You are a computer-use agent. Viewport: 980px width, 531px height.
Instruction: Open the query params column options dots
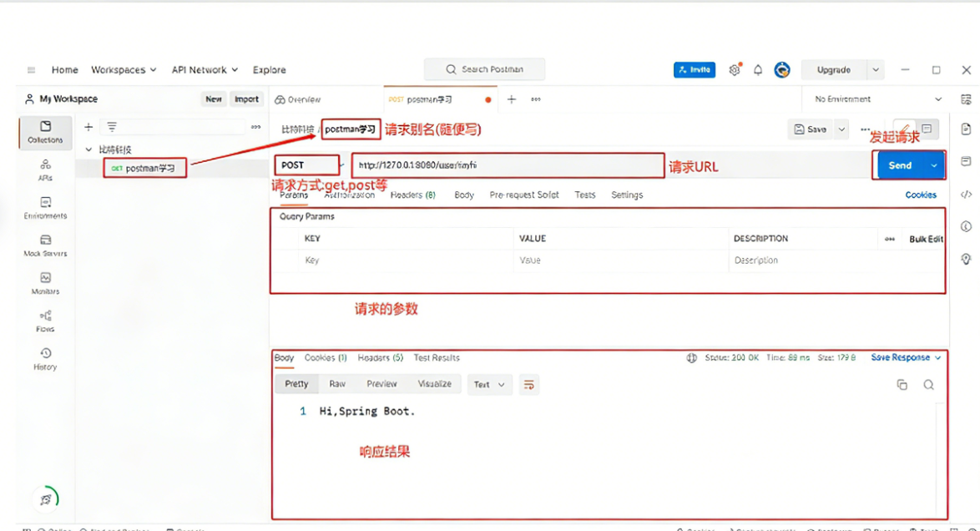click(x=889, y=239)
